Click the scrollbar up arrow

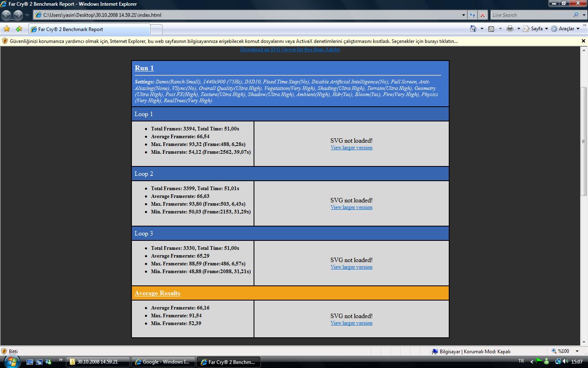point(584,50)
